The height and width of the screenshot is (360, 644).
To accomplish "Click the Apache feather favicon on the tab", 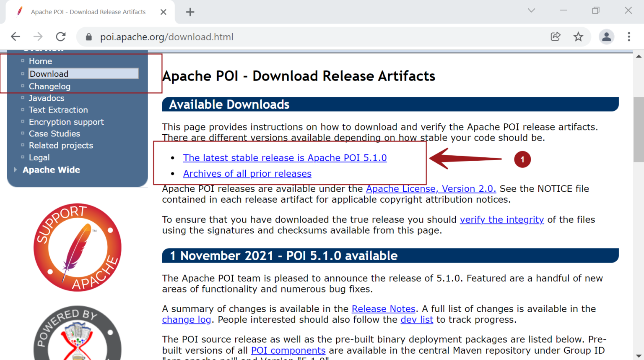I will 19,11.
